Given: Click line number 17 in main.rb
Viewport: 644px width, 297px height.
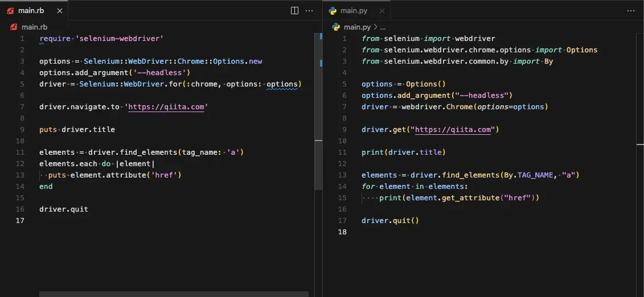Looking at the screenshot, I should tap(20, 221).
